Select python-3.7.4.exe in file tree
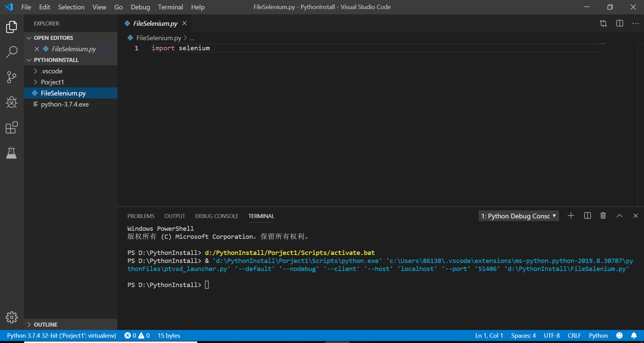644x343 pixels. click(71, 104)
